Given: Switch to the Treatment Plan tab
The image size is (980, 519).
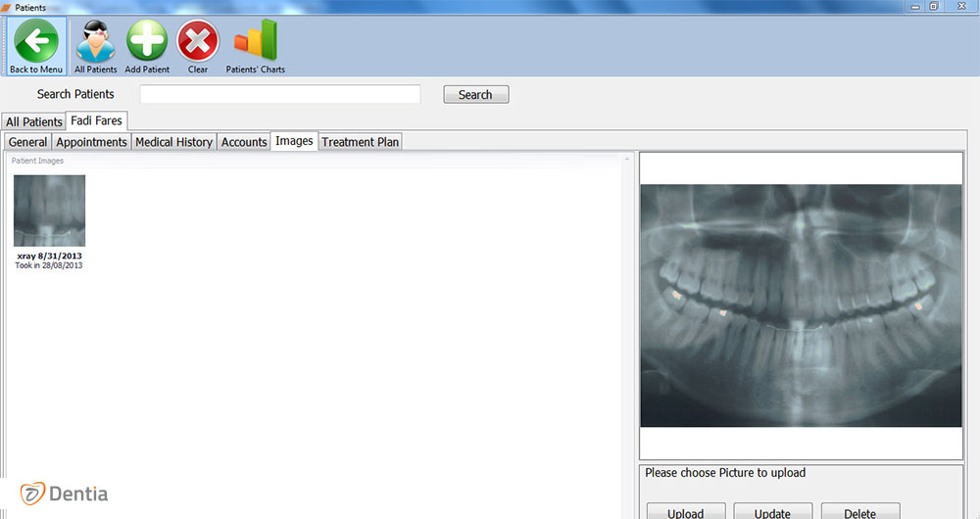Looking at the screenshot, I should [x=361, y=142].
